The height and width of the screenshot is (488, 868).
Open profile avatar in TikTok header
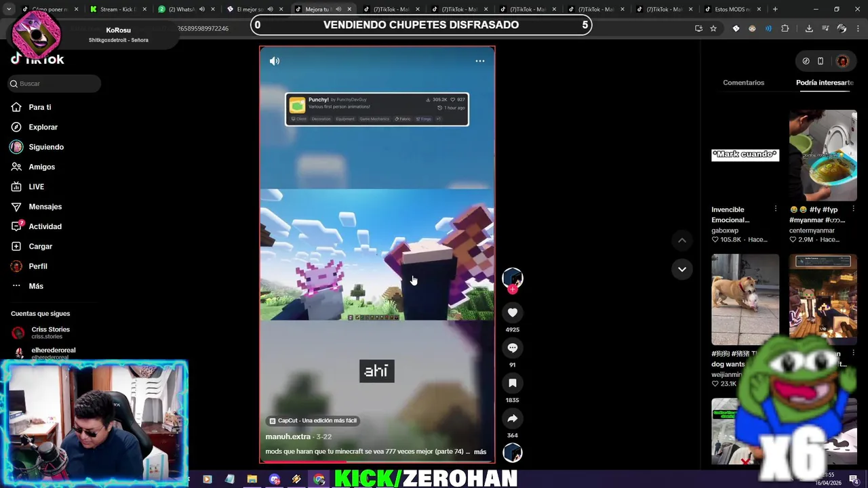coord(843,61)
